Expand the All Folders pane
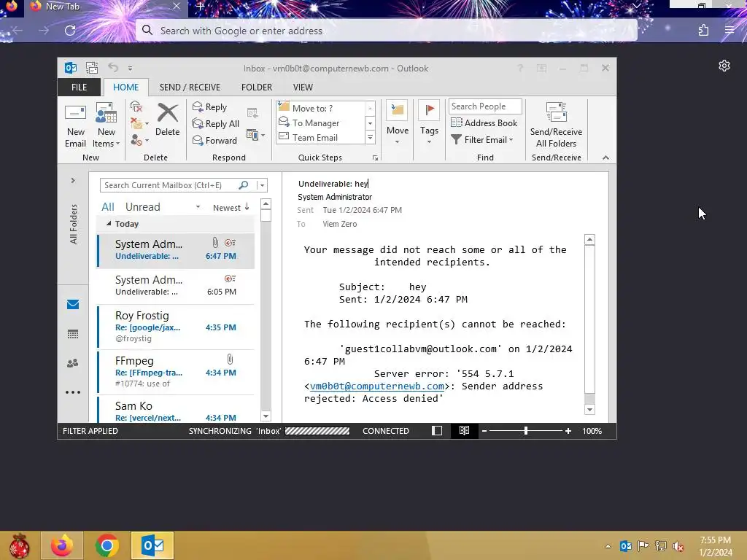 pos(73,181)
